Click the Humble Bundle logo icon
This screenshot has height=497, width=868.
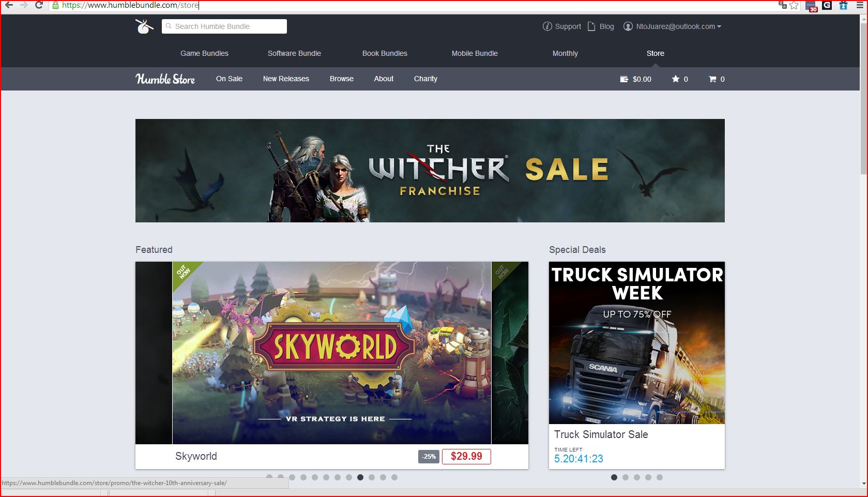pos(144,26)
